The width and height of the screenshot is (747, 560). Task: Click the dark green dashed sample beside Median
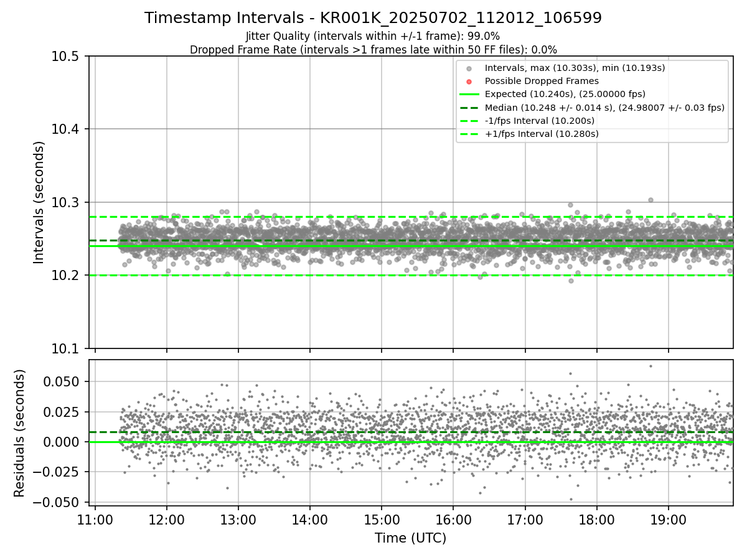469,108
